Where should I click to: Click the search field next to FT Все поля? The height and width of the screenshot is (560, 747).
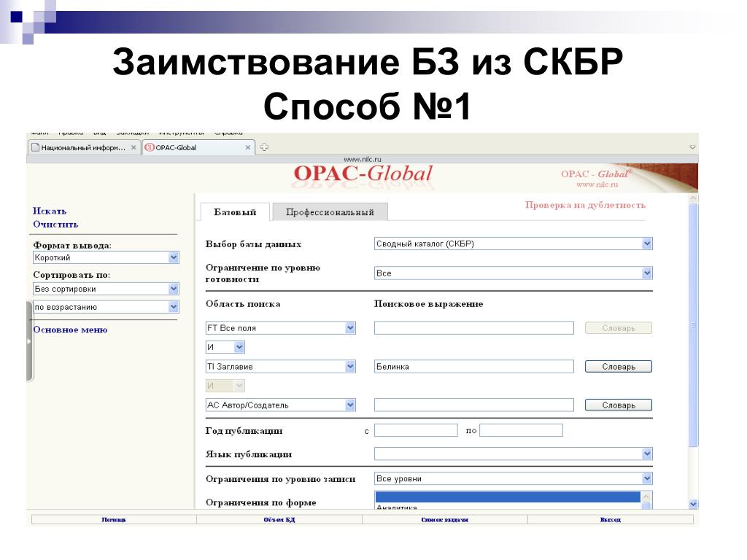474,327
